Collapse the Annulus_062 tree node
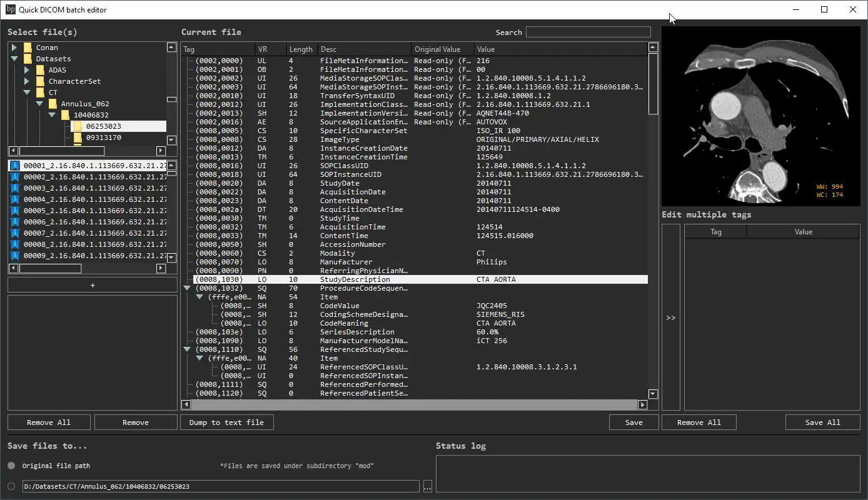868x500 pixels. point(39,103)
